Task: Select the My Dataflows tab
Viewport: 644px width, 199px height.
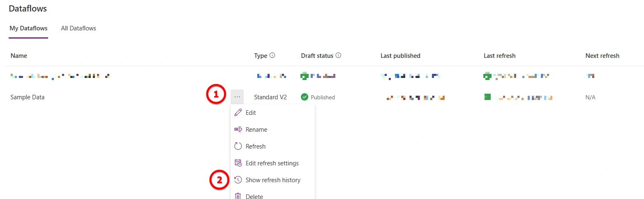Action: 28,28
